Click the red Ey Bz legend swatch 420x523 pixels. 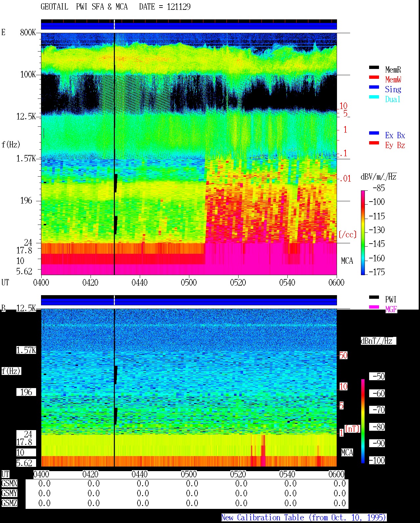(x=374, y=143)
